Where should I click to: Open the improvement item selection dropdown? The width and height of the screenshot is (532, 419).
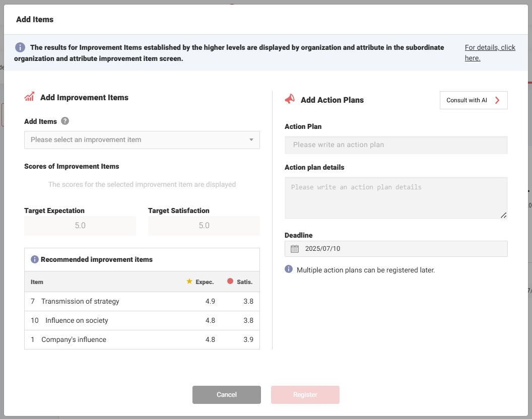click(136, 140)
